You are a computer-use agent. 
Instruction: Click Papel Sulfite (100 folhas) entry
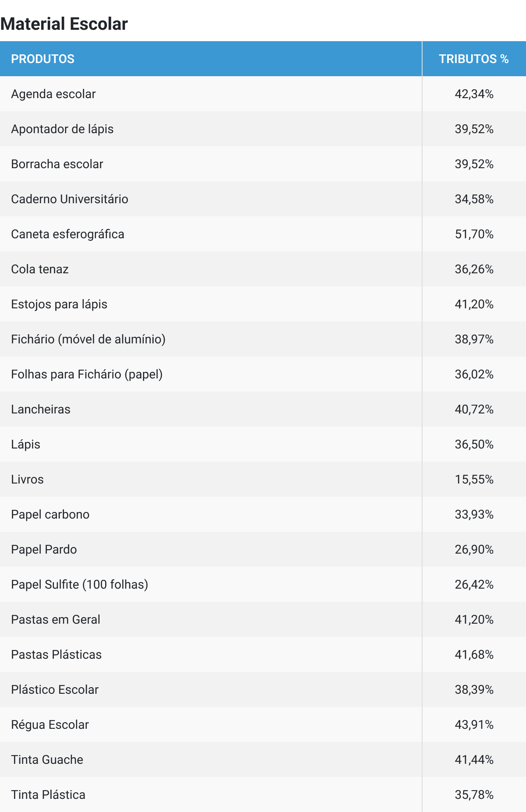click(x=79, y=584)
